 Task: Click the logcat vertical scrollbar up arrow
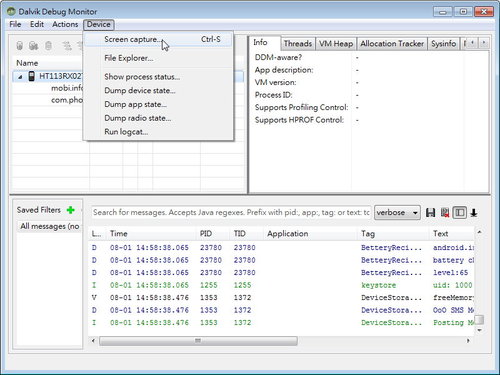point(479,232)
